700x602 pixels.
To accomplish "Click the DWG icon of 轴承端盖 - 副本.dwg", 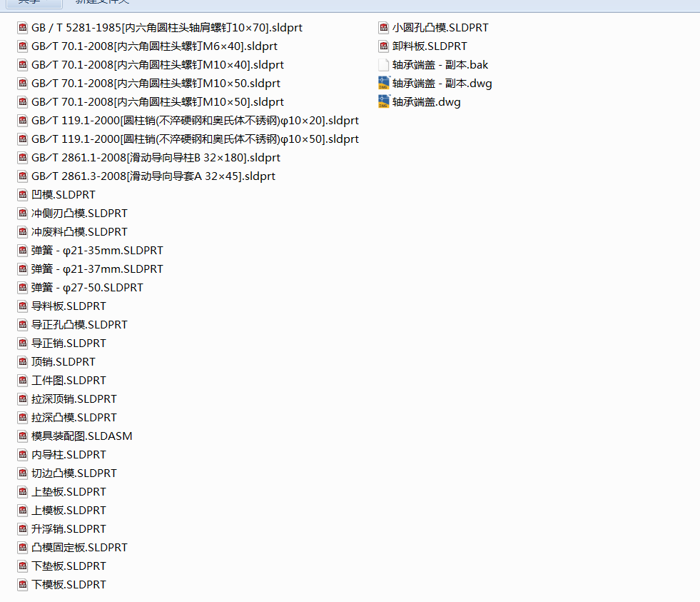I will point(383,84).
